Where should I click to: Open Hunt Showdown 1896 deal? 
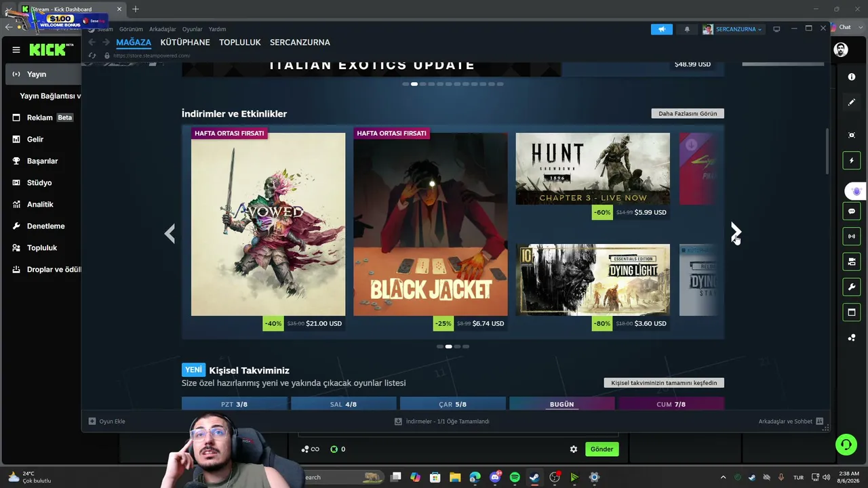point(593,176)
